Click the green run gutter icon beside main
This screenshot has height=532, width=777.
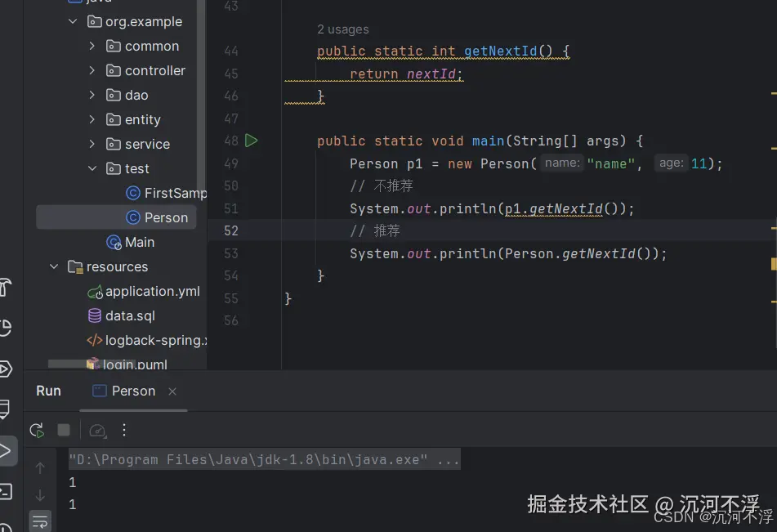[251, 141]
